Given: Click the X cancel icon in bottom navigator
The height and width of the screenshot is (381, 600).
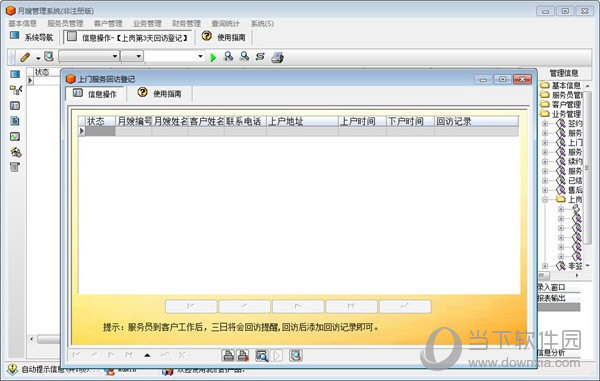Looking at the screenshot, I should click(182, 355).
